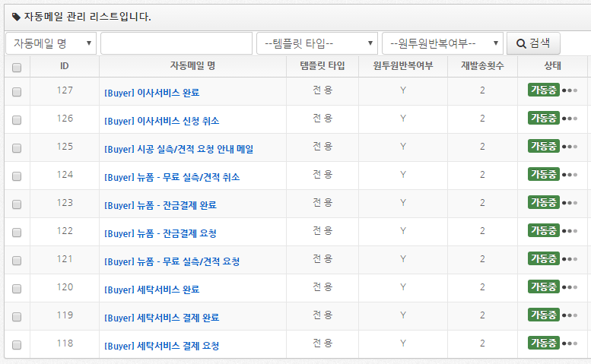Toggle the select-all checkbox in table header
591x364 pixels.
(17, 67)
